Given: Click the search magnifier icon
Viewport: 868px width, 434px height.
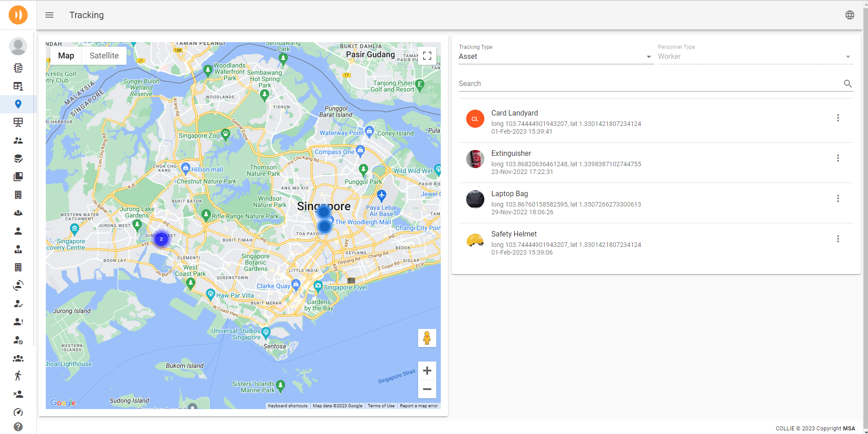Looking at the screenshot, I should tap(848, 83).
